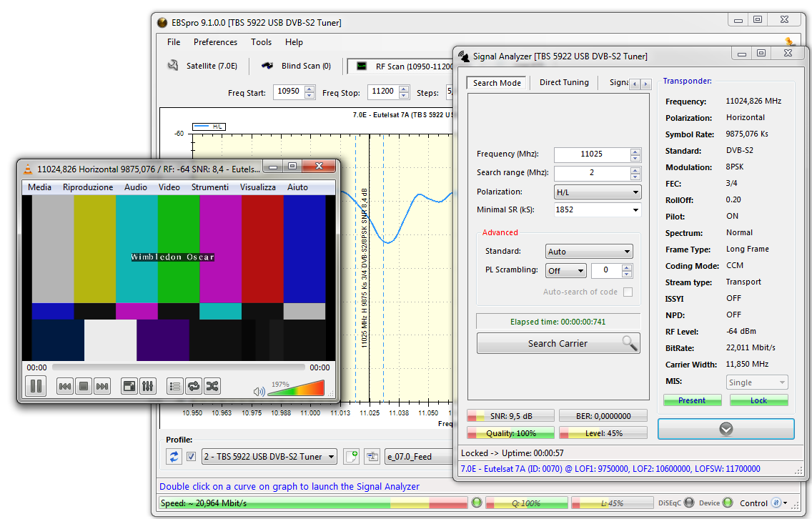The height and width of the screenshot is (519, 812).
Task: Open the Standard Auto dropdown
Action: [x=589, y=252]
